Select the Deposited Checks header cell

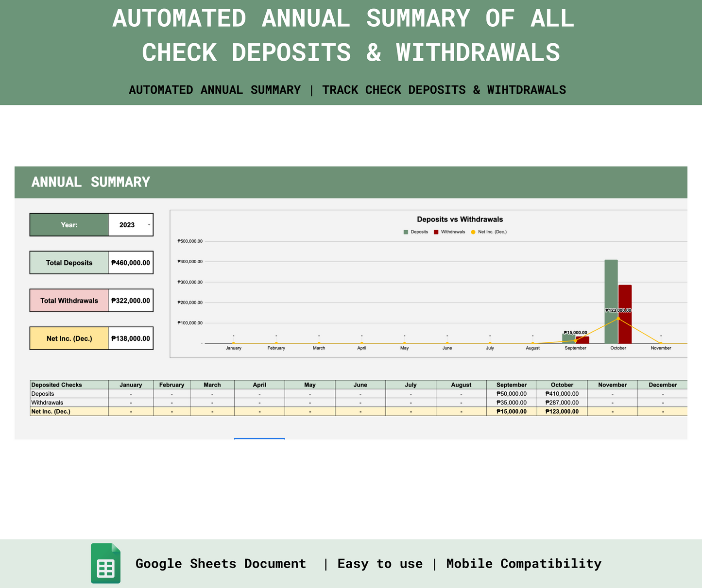pos(69,385)
